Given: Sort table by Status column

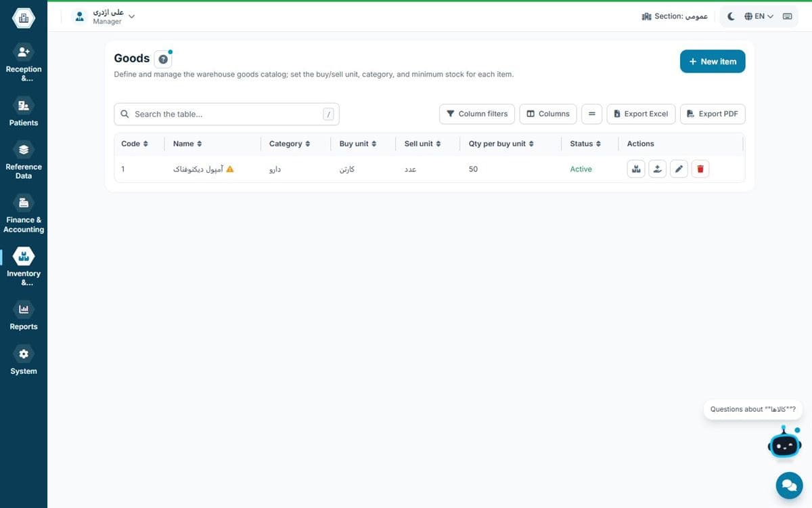Looking at the screenshot, I should [586, 144].
